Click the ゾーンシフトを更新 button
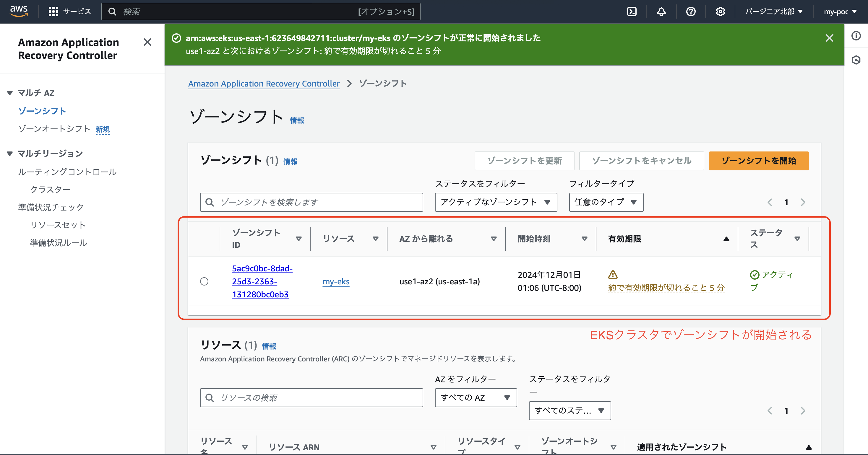This screenshot has height=455, width=868. (x=524, y=161)
